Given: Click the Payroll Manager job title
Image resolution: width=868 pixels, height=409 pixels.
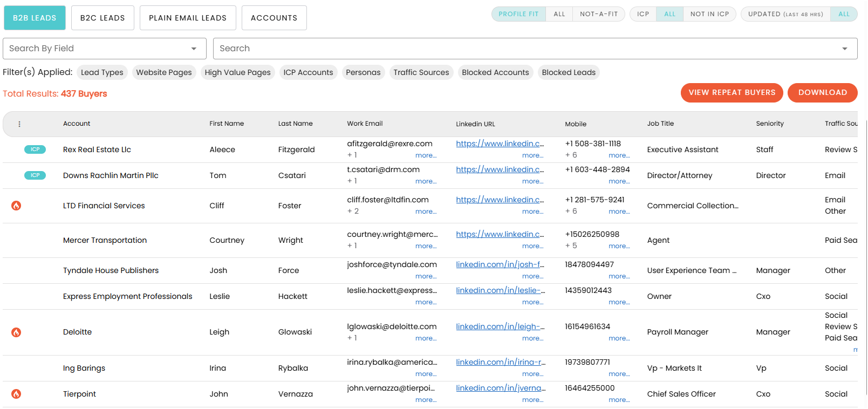Looking at the screenshot, I should pos(678,332).
